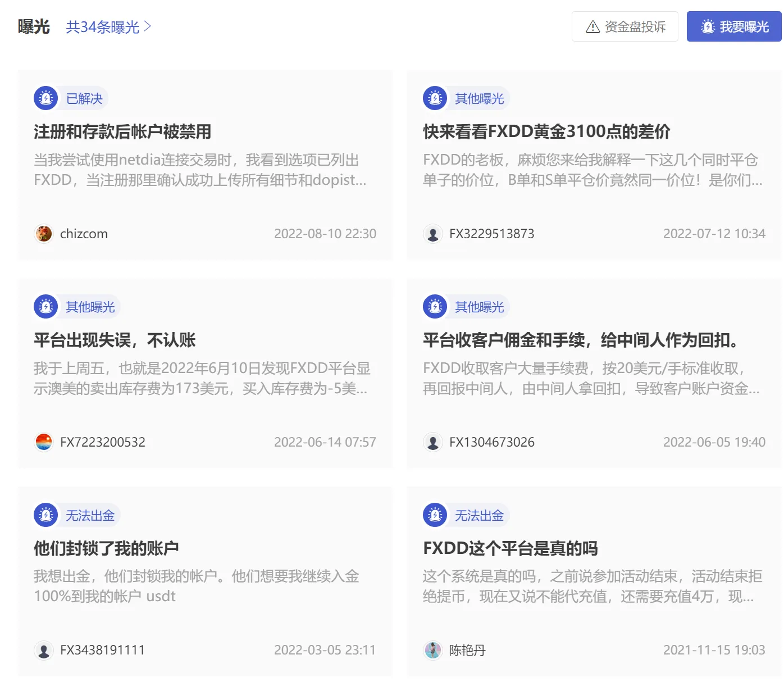Click the 资金盘投诉 button
Viewport: 784px width, 682px height.
[x=625, y=26]
